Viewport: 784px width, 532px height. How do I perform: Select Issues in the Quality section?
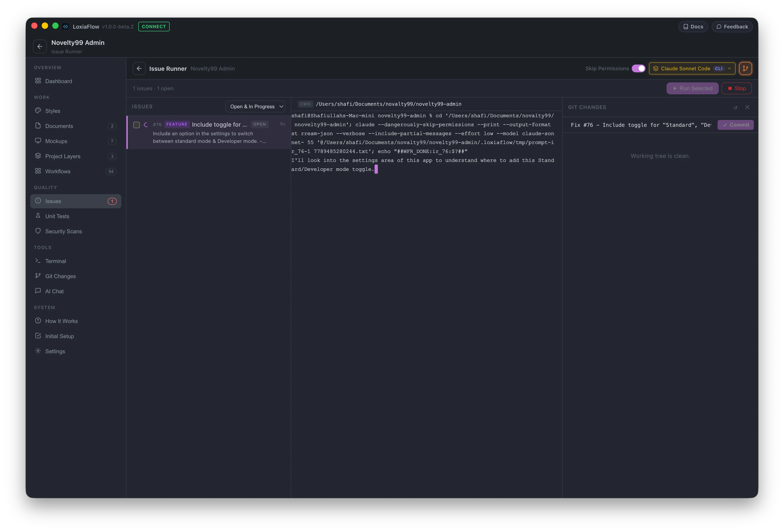76,201
